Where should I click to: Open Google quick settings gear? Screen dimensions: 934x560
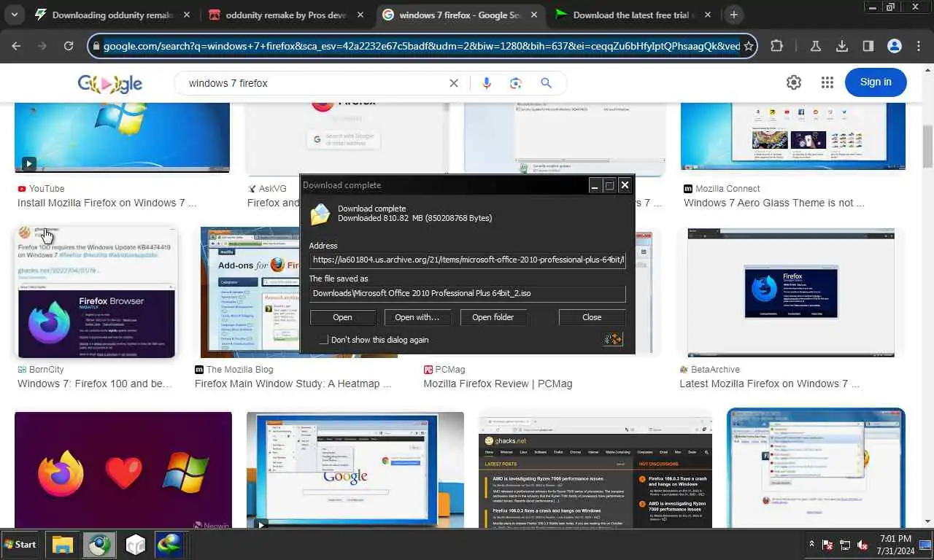pos(794,82)
